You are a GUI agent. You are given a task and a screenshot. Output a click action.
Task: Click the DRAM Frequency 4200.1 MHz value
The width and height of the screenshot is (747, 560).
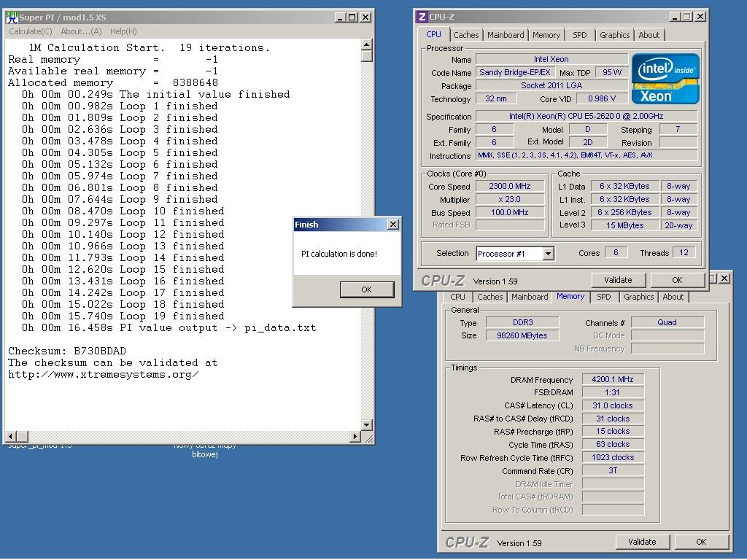pyautogui.click(x=613, y=379)
